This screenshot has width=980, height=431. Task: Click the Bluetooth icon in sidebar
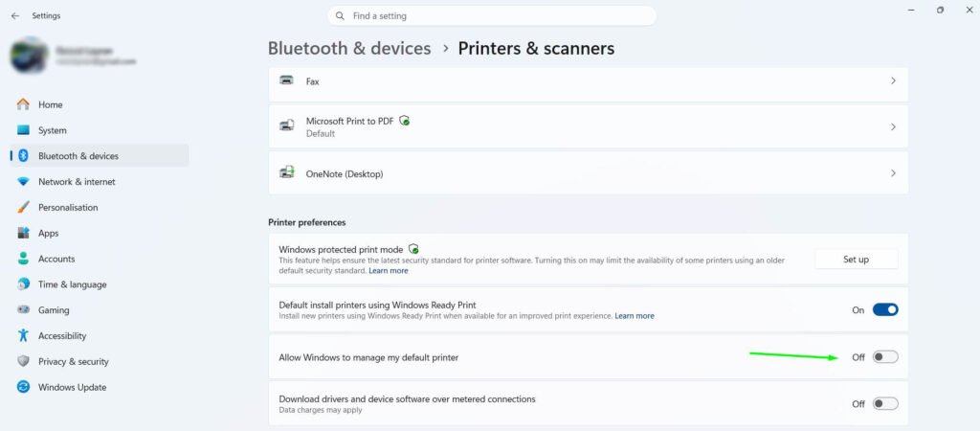(x=23, y=156)
